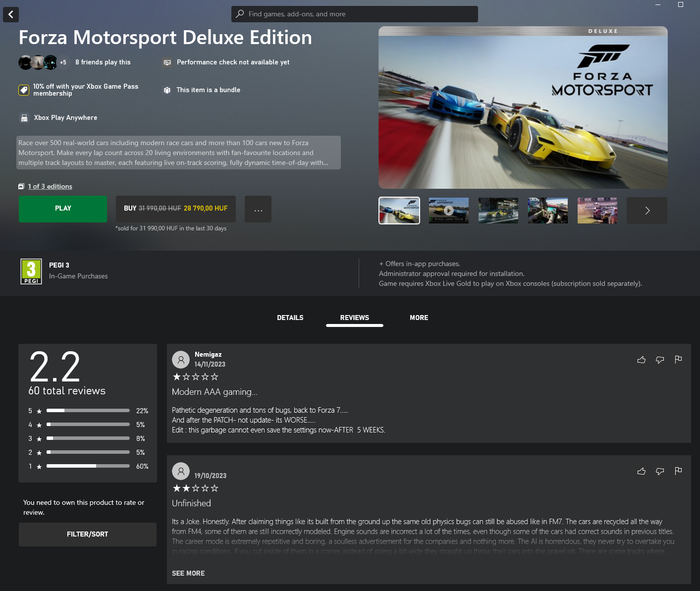This screenshot has height=591, width=700.
Task: Maximize the Xbox app window
Action: [681, 4]
